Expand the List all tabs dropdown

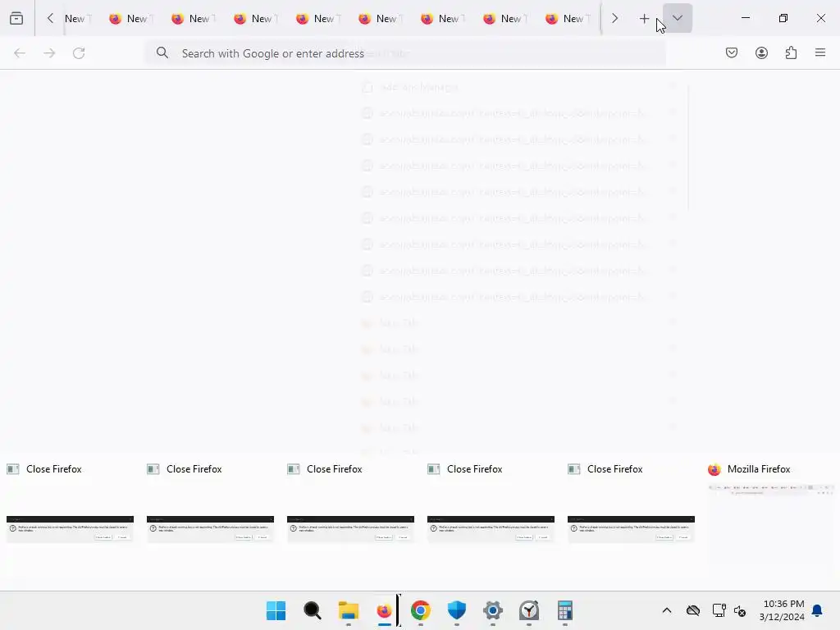tap(677, 18)
